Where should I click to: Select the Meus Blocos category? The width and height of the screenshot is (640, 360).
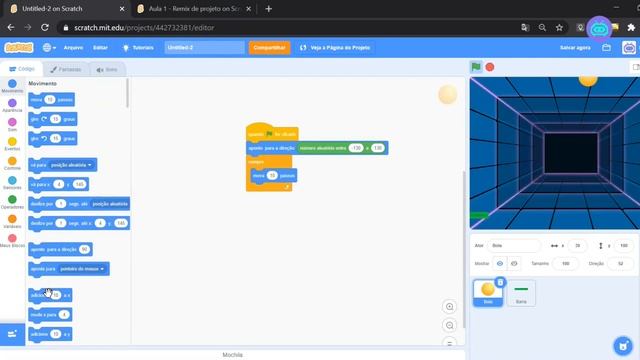coord(12,241)
